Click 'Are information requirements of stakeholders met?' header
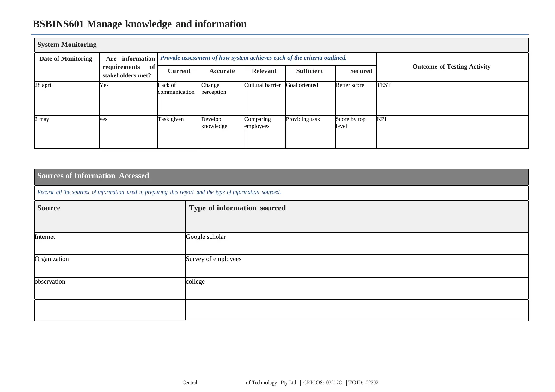Screen dimensions: 555x392 coord(129,67)
